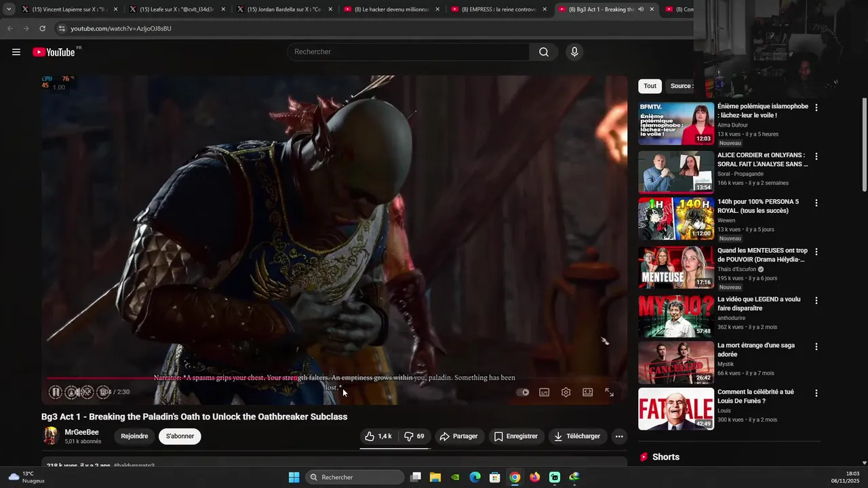Screen dimensions: 868x488
Task: Select the Tout filter chip
Action: (650, 86)
